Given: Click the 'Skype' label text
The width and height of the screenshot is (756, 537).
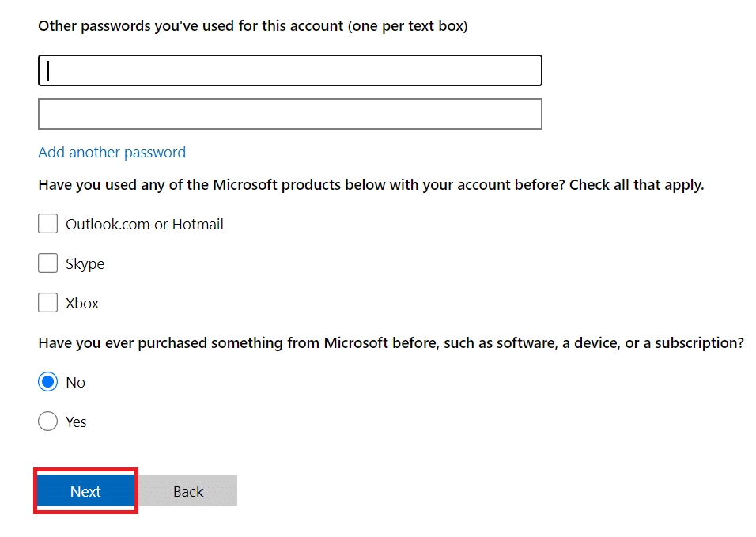Looking at the screenshot, I should pyautogui.click(x=85, y=263).
